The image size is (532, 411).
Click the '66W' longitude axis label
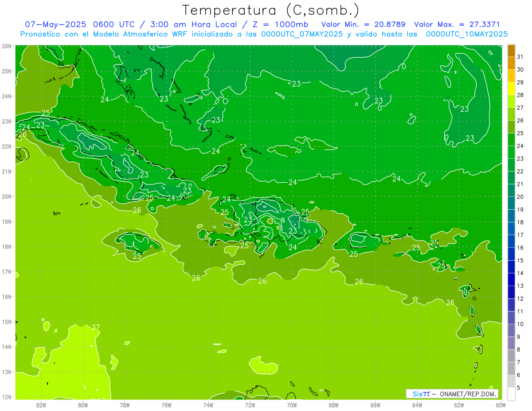[376, 405]
